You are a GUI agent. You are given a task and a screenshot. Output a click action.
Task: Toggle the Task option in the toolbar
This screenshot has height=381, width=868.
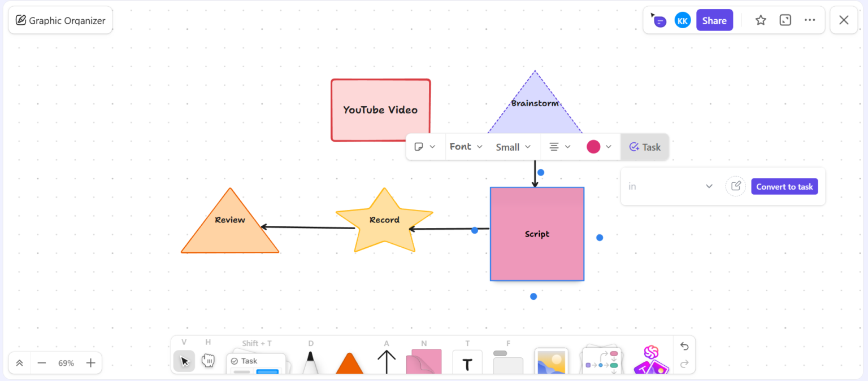645,147
